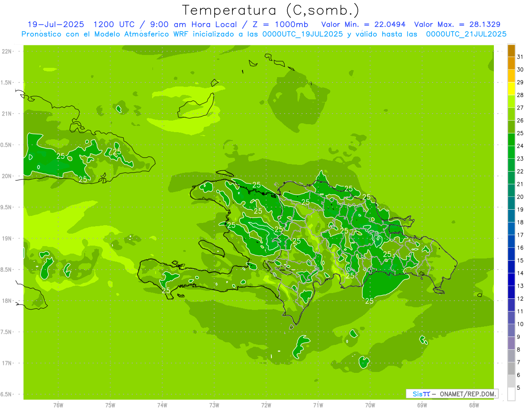Image resolution: width=532 pixels, height=411 pixels.
Task: Click the 17N latitude axis label
Action: click(6, 363)
